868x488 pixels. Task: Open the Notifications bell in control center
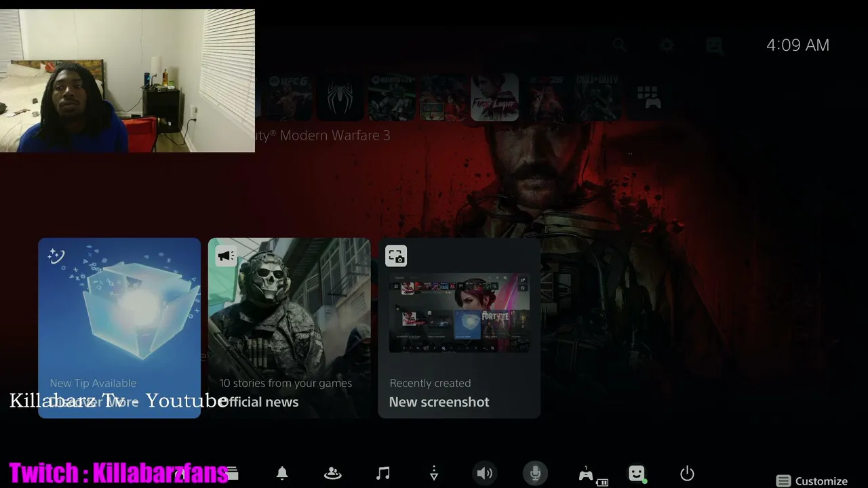282,473
